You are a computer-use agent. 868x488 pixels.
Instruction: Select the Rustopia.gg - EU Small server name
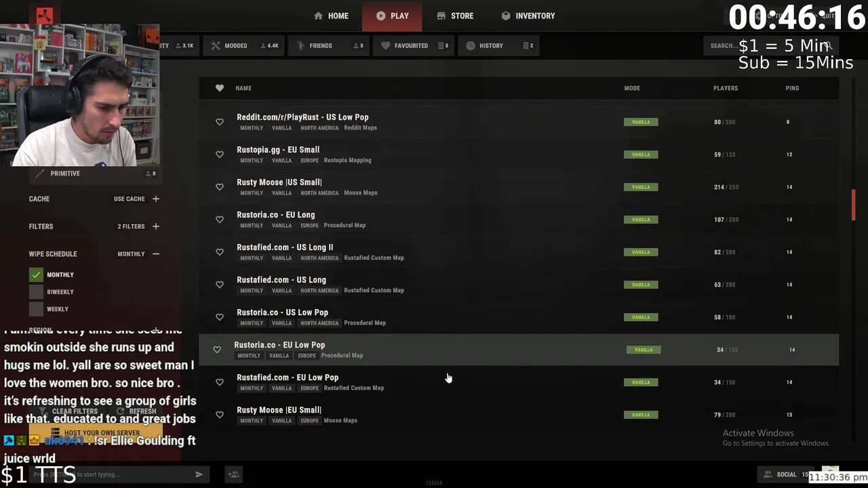coord(278,150)
